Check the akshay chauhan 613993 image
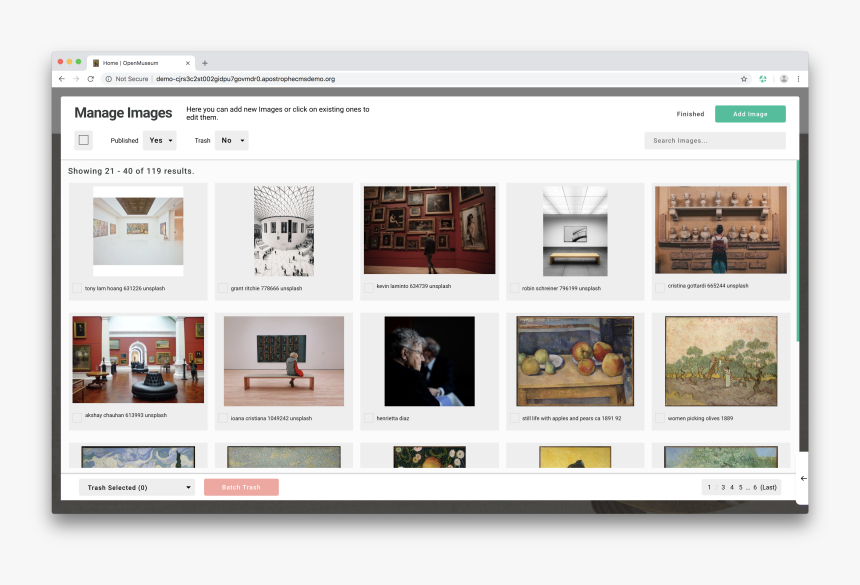 77,417
